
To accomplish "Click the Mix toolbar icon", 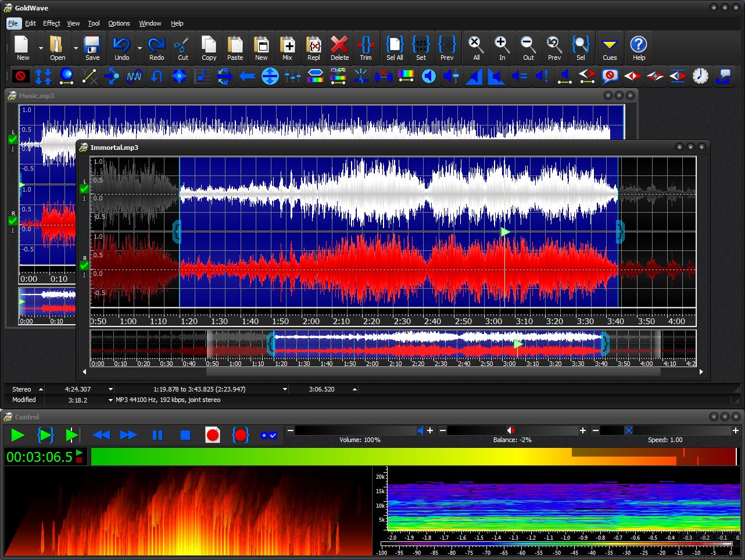I will [287, 48].
